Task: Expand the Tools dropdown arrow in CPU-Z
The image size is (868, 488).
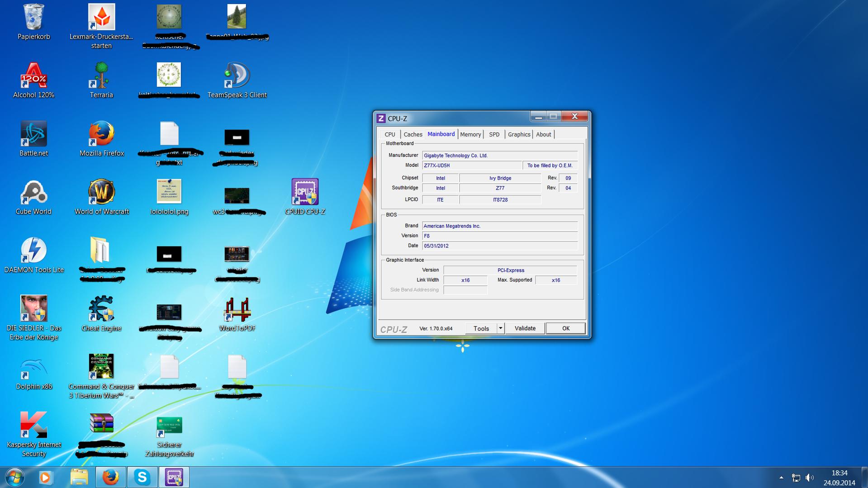Action: point(500,328)
